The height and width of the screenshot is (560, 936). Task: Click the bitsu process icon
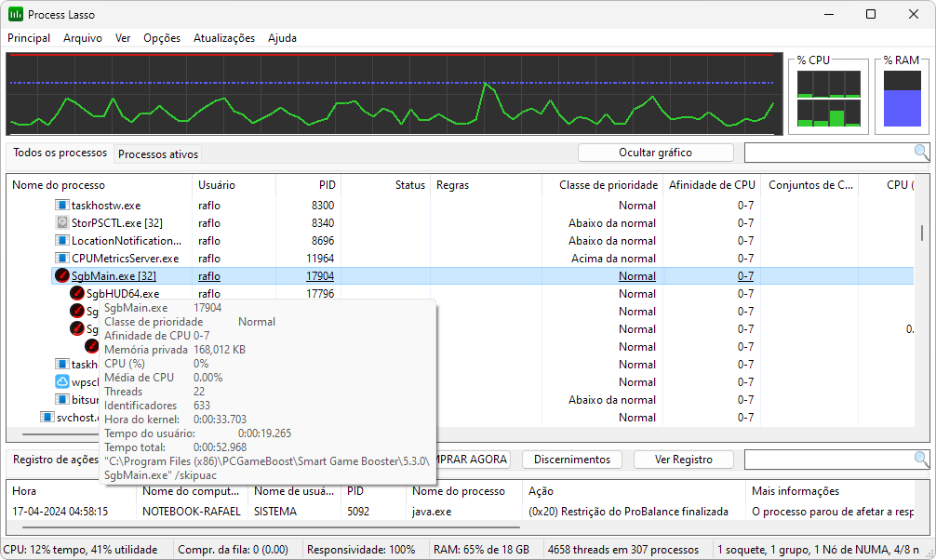click(x=61, y=399)
